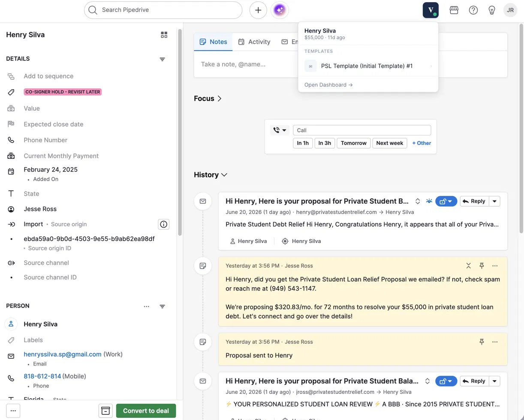Click the left sidebar vertical scrollbar
The image size is (524, 420).
coord(180,133)
